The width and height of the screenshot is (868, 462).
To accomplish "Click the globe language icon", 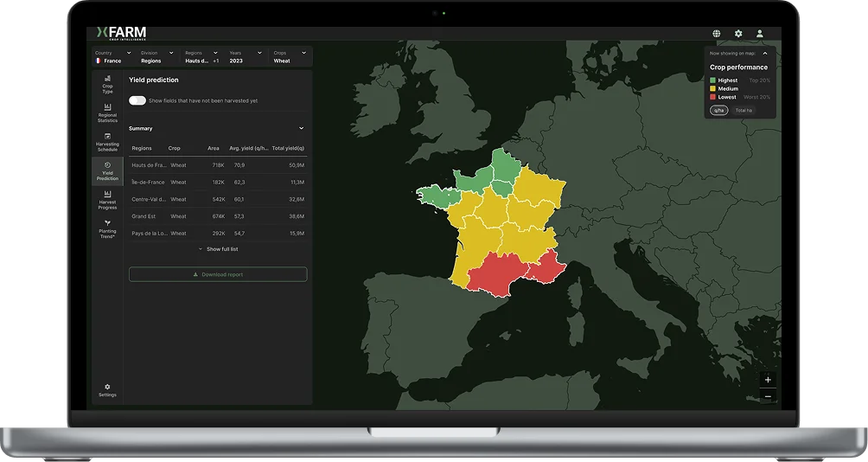I will click(x=717, y=33).
